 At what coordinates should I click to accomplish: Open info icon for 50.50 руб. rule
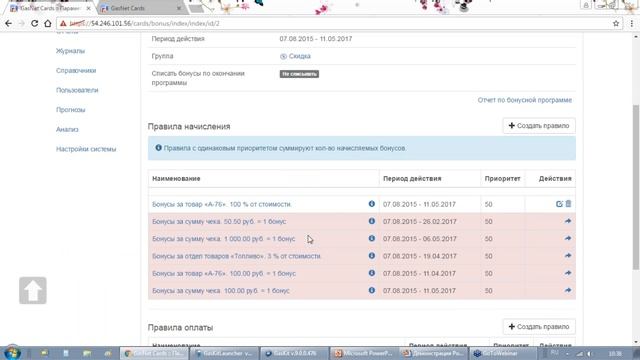click(371, 221)
